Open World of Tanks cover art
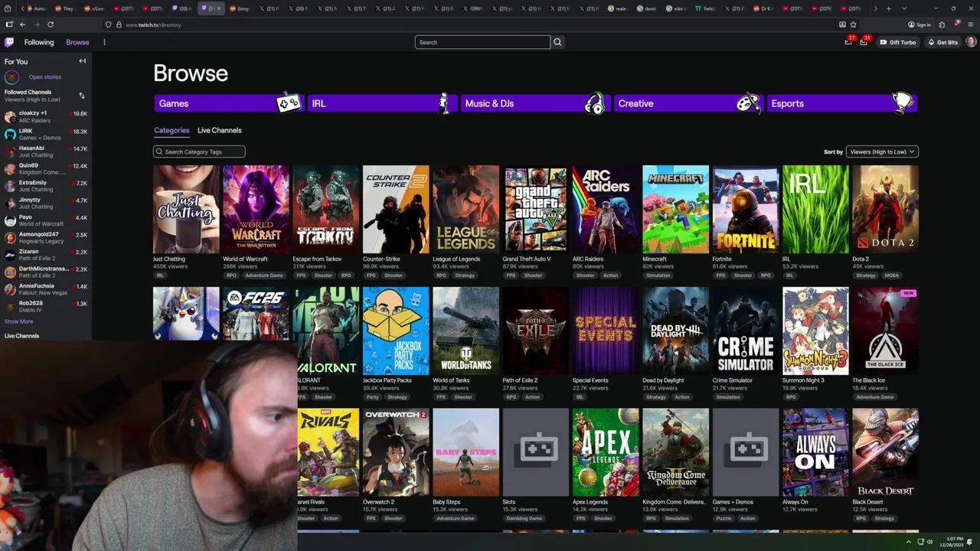Image resolution: width=980 pixels, height=551 pixels. tap(465, 331)
